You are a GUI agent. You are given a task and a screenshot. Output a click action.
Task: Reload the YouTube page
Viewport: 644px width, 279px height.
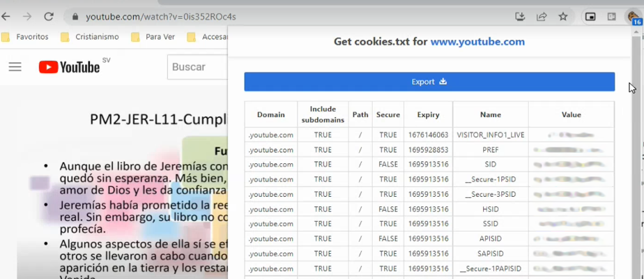click(x=49, y=17)
